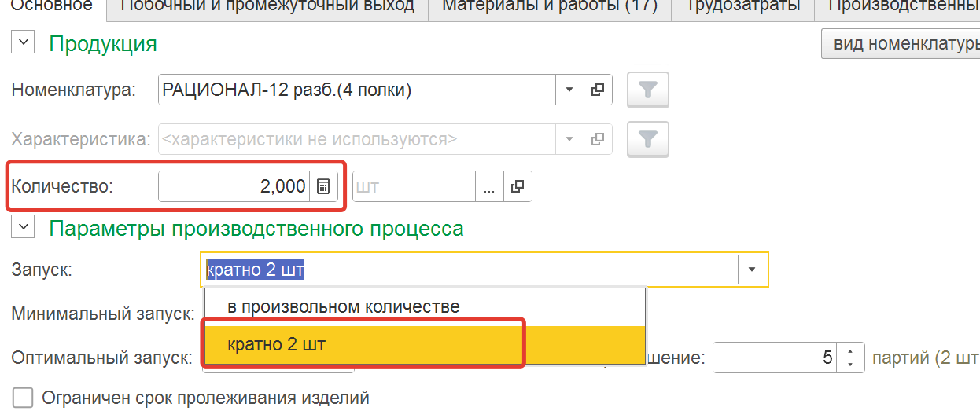Click the open-form icon in Характеристика field
980x411 pixels.
[598, 140]
